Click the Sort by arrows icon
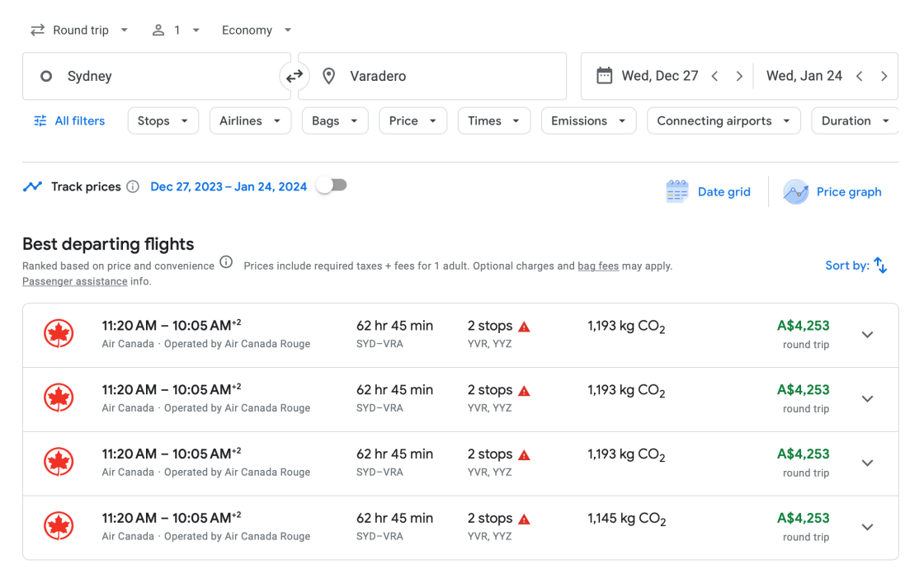 880,266
